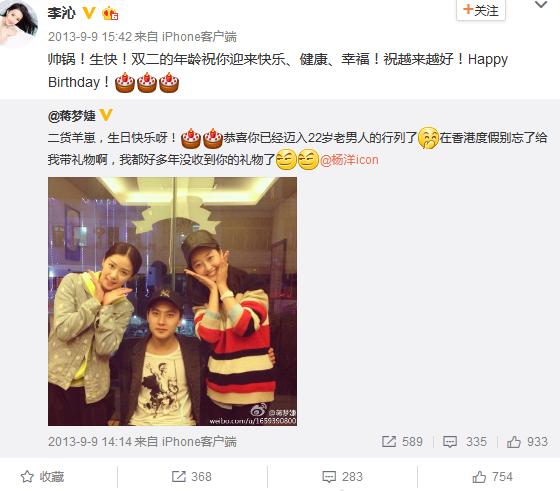Open the original post timestamp 2013-9-9 14:14
Viewport: 560px width, 491px height.
(90, 442)
